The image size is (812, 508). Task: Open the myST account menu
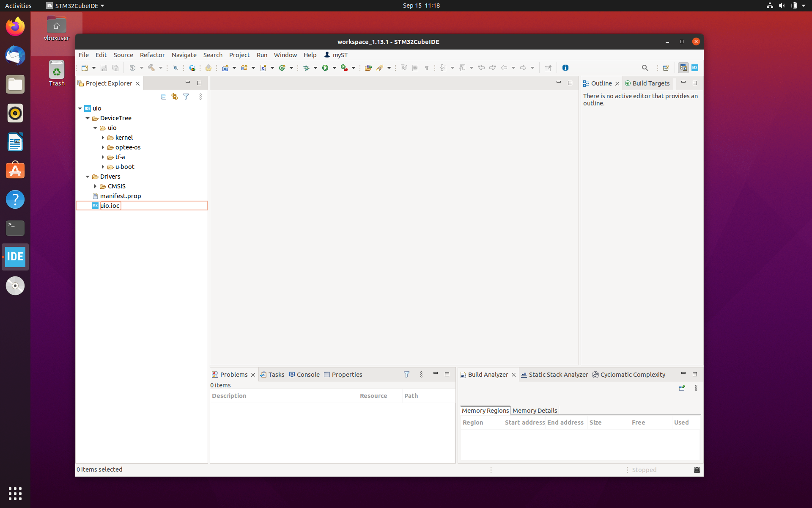pyautogui.click(x=336, y=55)
